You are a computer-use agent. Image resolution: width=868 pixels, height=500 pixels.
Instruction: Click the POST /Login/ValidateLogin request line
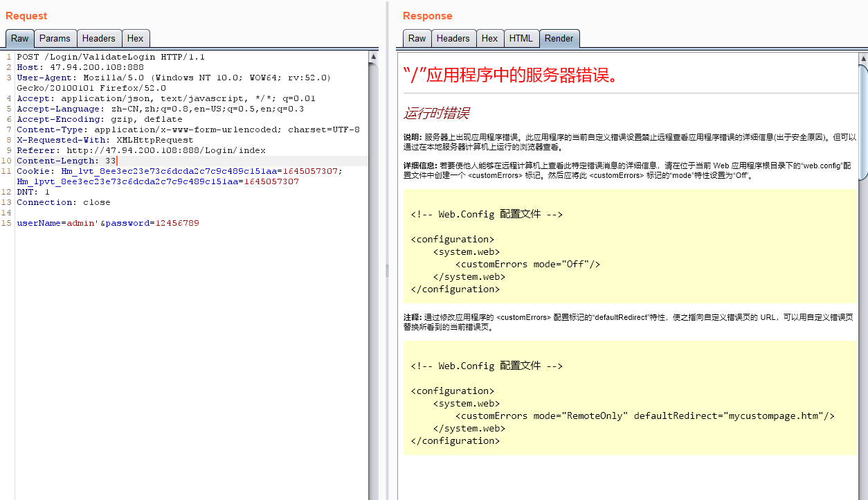click(x=111, y=57)
